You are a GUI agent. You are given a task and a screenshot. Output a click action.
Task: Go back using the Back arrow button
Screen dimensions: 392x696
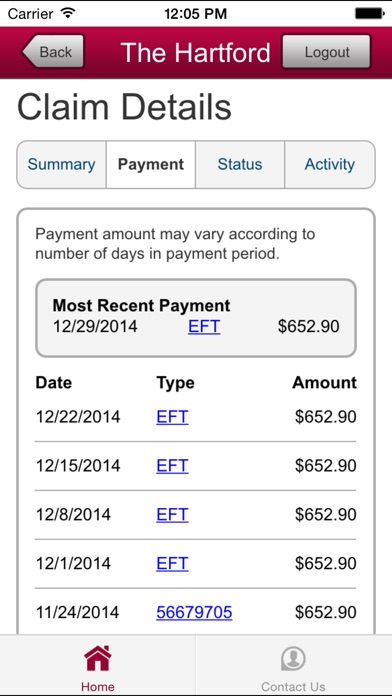coord(53,51)
